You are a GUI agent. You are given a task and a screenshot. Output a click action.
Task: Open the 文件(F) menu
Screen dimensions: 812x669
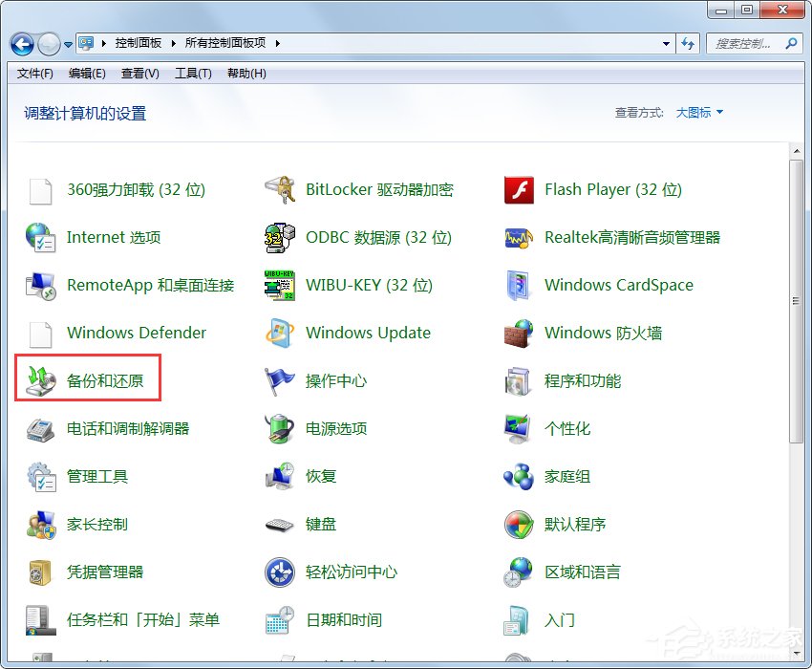[34, 74]
